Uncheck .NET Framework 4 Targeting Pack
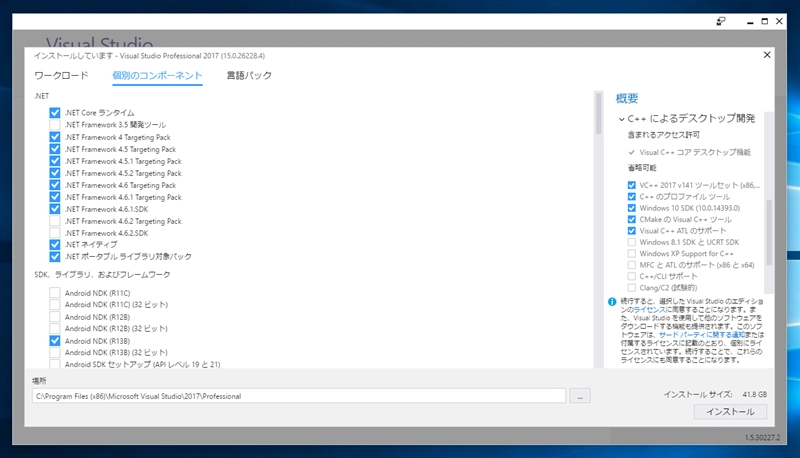The width and height of the screenshot is (800, 458). click(x=55, y=137)
